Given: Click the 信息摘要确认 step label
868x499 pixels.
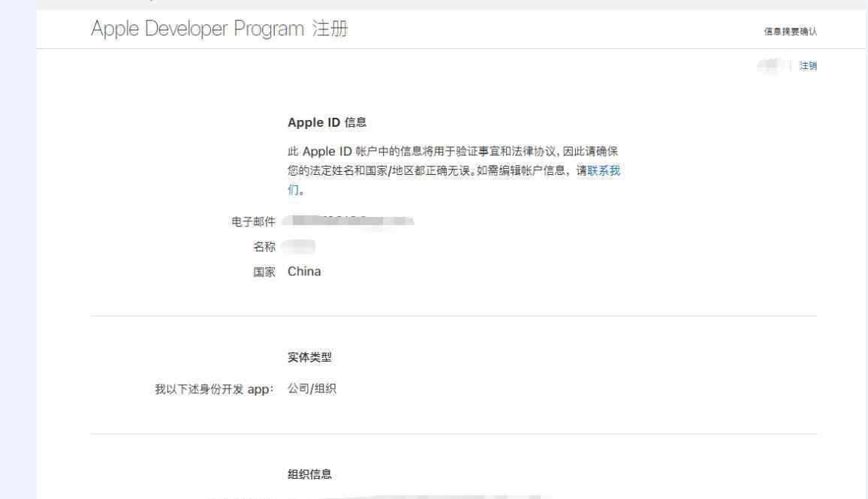Looking at the screenshot, I should point(790,32).
